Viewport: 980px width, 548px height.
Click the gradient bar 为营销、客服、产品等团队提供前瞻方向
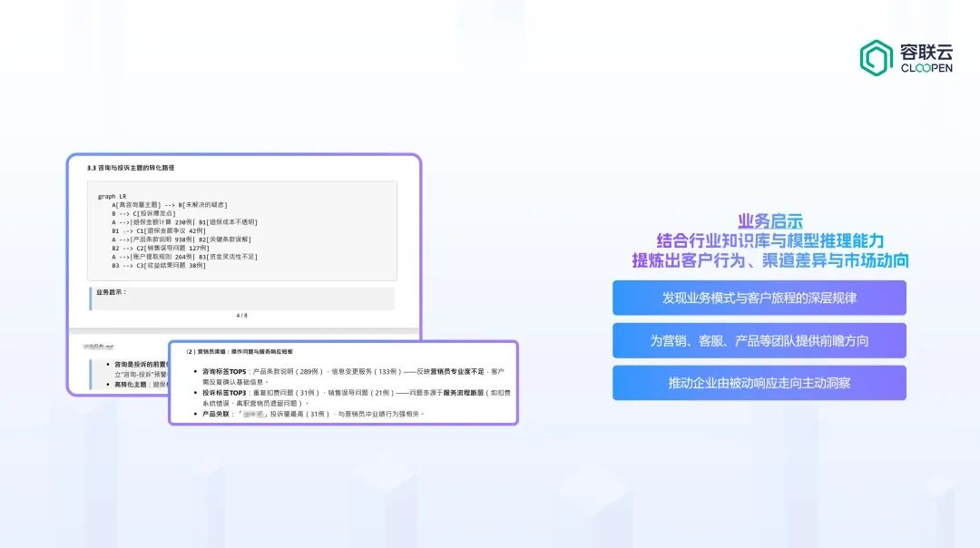759,340
